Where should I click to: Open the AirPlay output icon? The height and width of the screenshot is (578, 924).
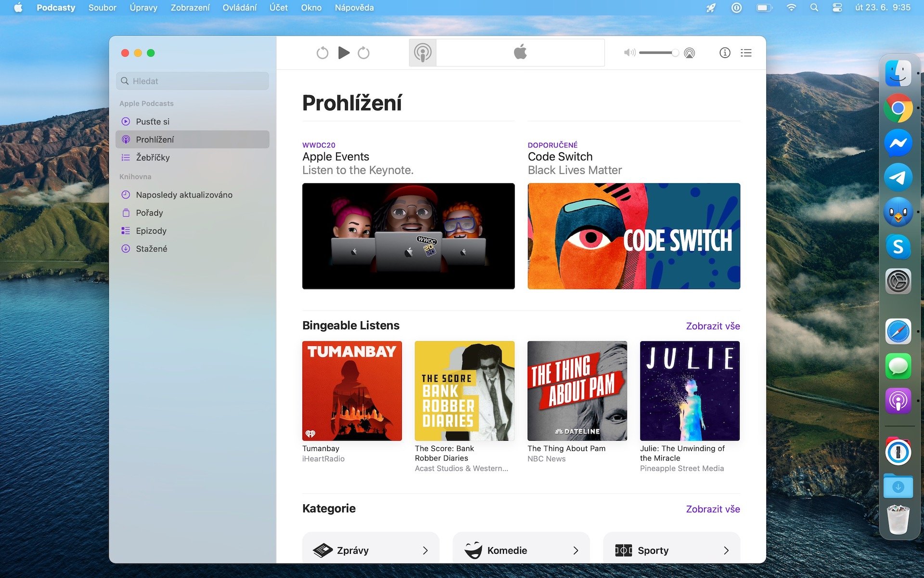pos(690,53)
